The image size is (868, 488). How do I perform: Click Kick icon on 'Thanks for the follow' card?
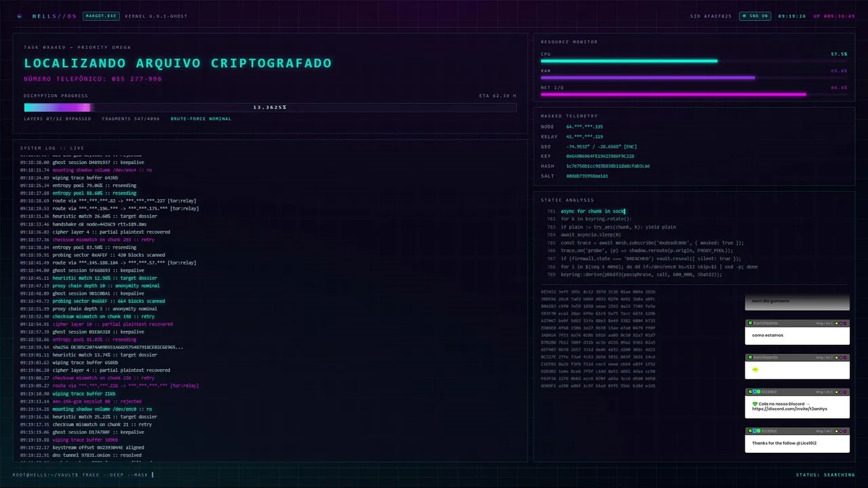click(750, 431)
